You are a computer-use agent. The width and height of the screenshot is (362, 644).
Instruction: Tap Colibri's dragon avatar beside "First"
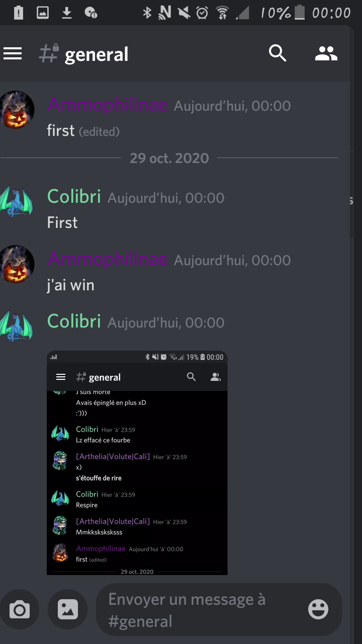pos(16,202)
